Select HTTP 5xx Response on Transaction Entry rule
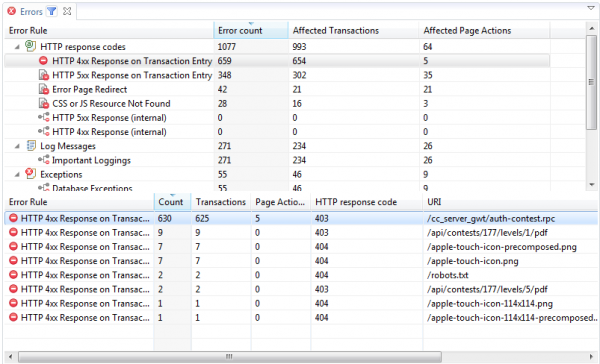The image size is (600, 364). click(x=132, y=75)
